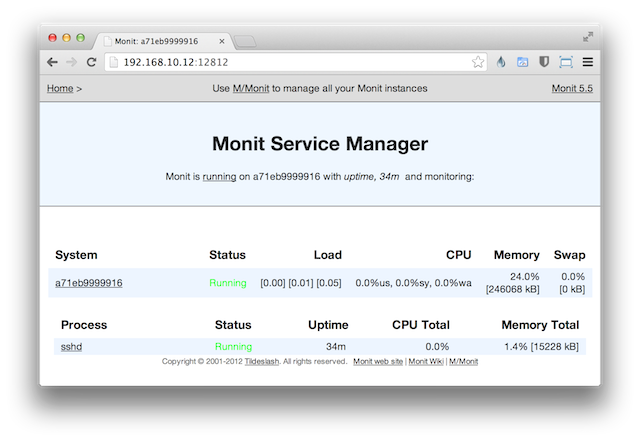Bookmark this page with the star icon
The height and width of the screenshot is (441, 640).
478,62
